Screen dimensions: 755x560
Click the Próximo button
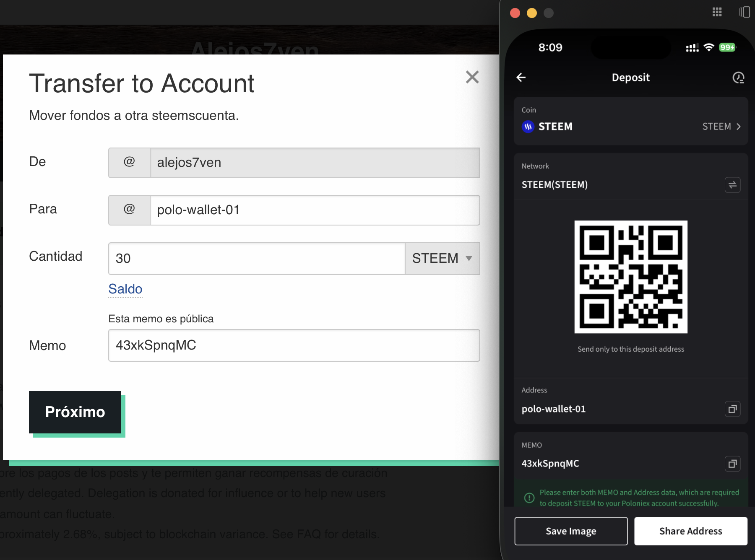tap(75, 412)
